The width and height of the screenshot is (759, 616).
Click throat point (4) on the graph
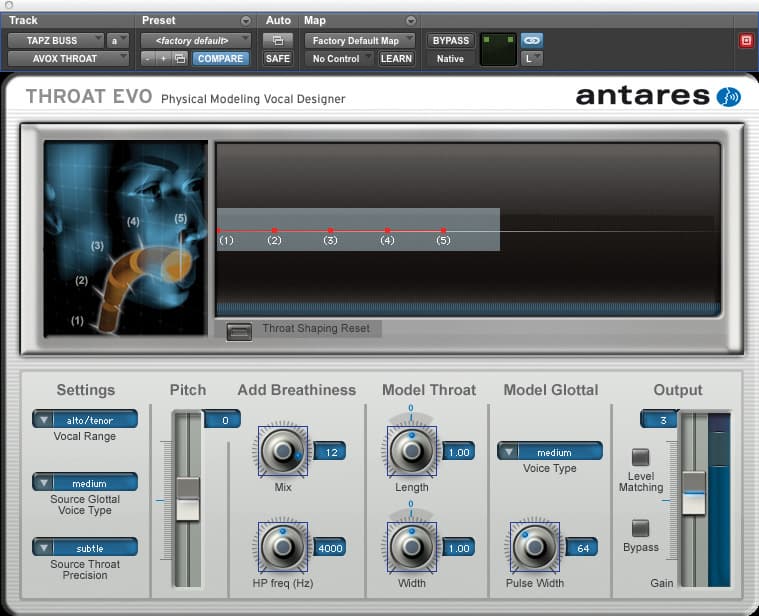387,231
